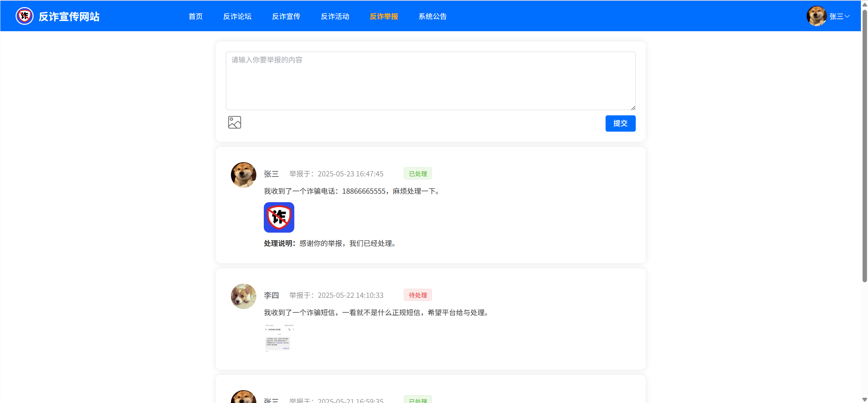Screen dimensions: 868x403
Task: Click the 反诈宣传网站 site title
Action: point(69,17)
